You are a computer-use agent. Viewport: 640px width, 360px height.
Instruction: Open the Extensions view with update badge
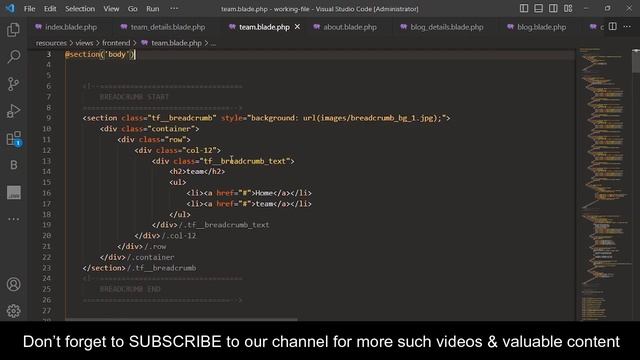pyautogui.click(x=13, y=138)
